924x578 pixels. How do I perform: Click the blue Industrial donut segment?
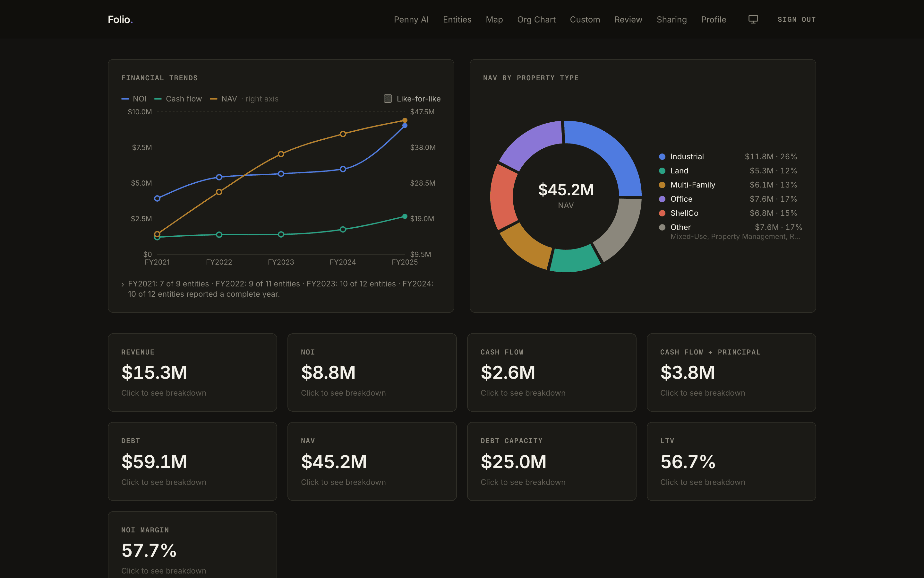pos(611,151)
